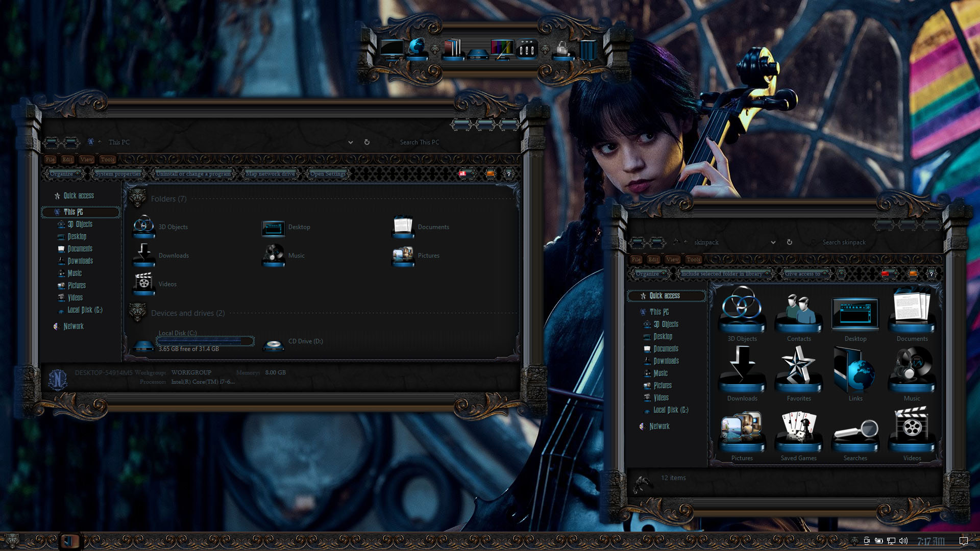The width and height of the screenshot is (980, 551).
Task: Open the Contacts folder icon
Action: (x=798, y=313)
